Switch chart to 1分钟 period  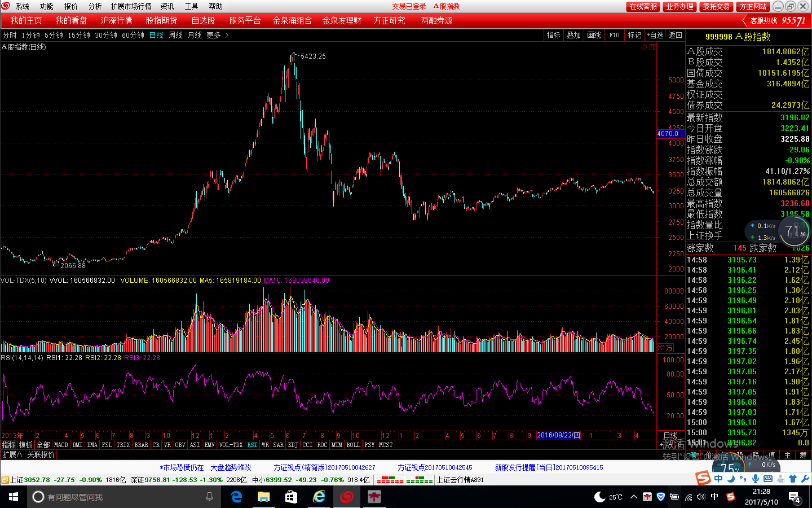pos(31,35)
